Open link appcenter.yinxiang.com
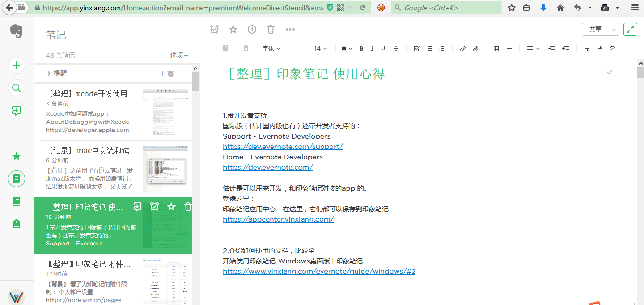Image resolution: width=644 pixels, height=305 pixels. coord(278,219)
